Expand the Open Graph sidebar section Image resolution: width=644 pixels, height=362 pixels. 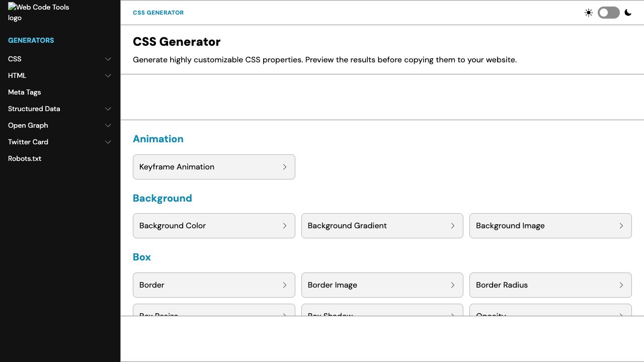point(108,125)
